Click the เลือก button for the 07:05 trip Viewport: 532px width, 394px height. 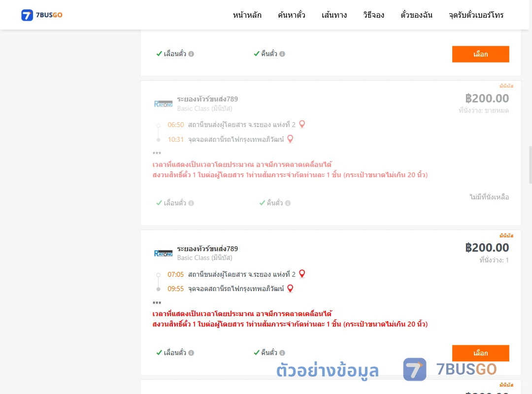(x=480, y=353)
